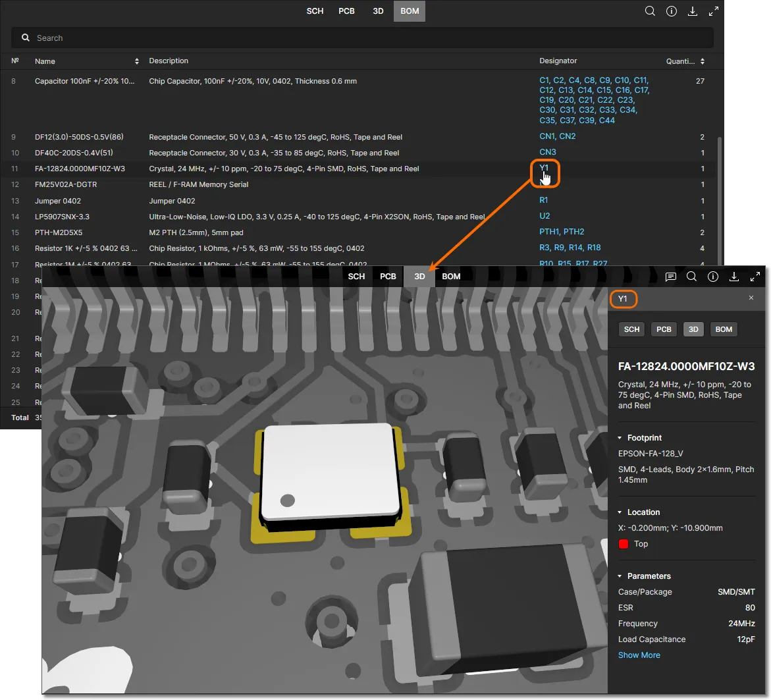Toggle sort order on the Quantity column

[702, 61]
